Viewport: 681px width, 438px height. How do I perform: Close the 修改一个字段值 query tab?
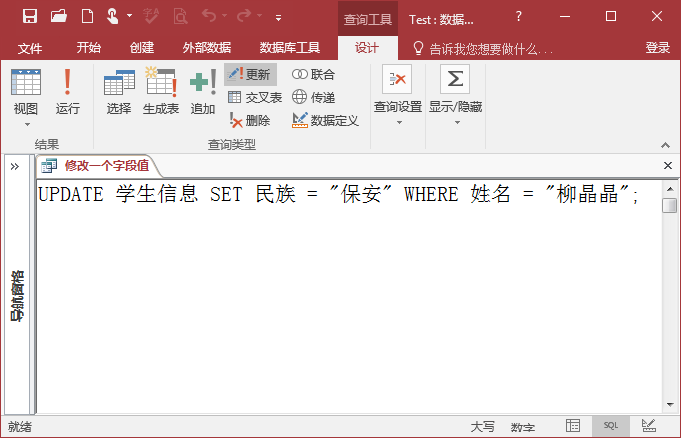(x=668, y=166)
